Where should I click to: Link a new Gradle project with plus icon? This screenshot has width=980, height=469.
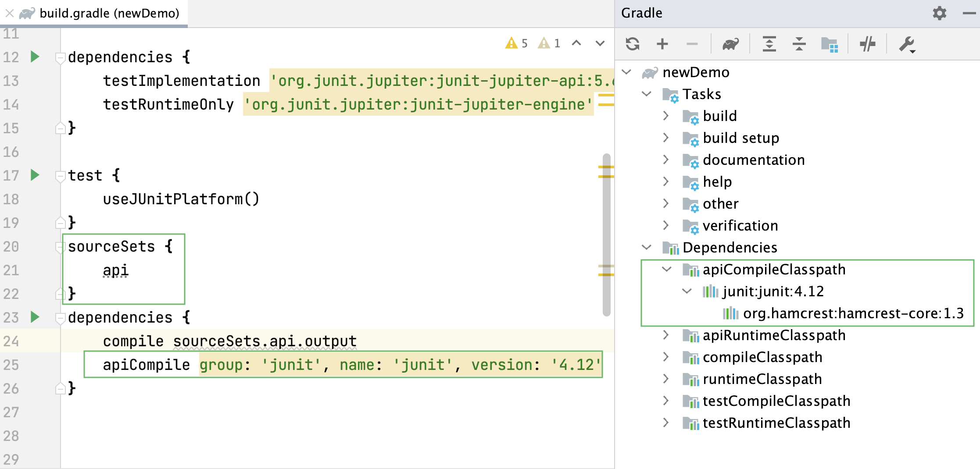pos(662,44)
